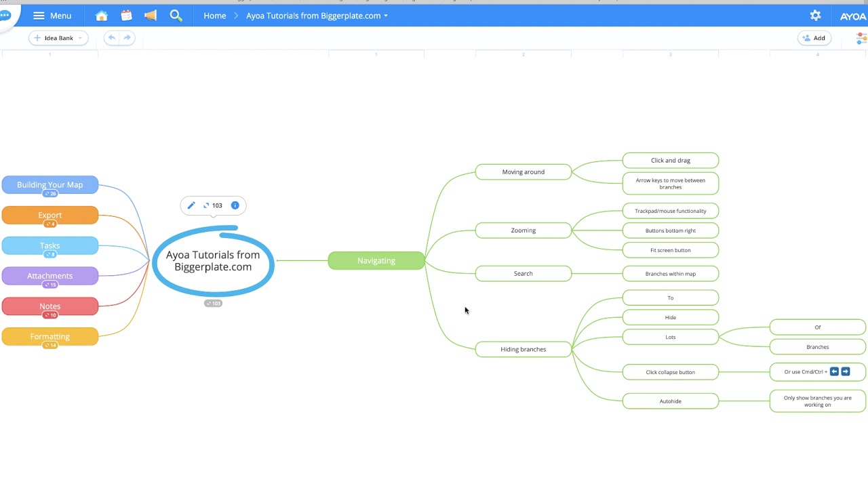This screenshot has height=488, width=868.
Task: Select the Hide node
Action: pos(671,317)
